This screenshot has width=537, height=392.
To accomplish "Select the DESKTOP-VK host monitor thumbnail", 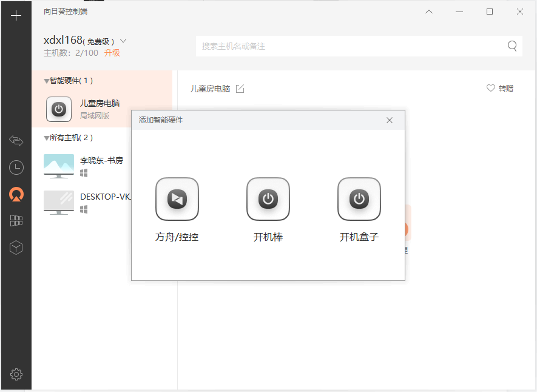I will [x=59, y=202].
